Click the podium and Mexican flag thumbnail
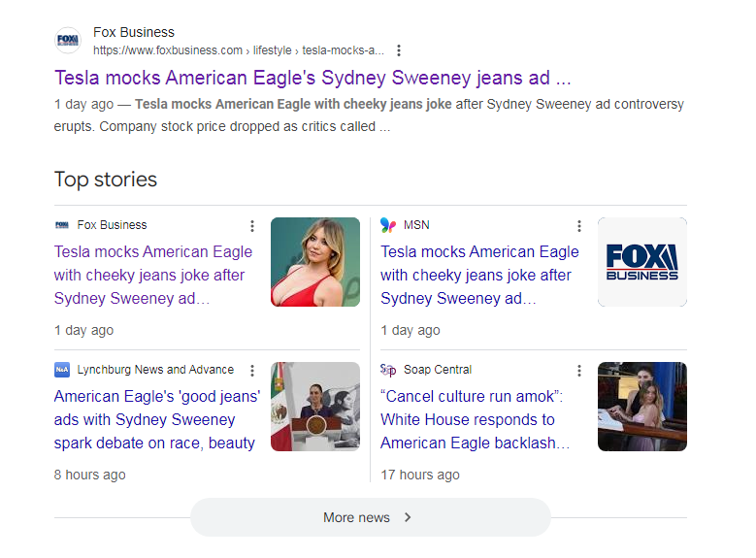The image size is (756, 558). [x=315, y=407]
